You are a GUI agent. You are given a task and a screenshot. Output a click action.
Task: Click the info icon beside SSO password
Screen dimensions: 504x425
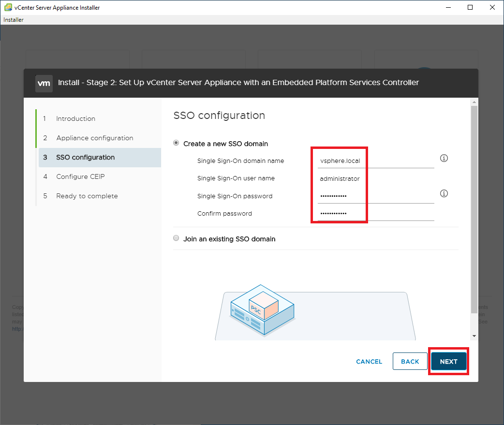[444, 193]
